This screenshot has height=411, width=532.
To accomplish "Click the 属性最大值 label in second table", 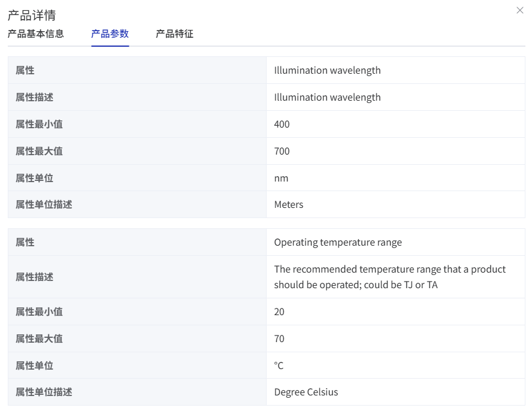I will 39,339.
